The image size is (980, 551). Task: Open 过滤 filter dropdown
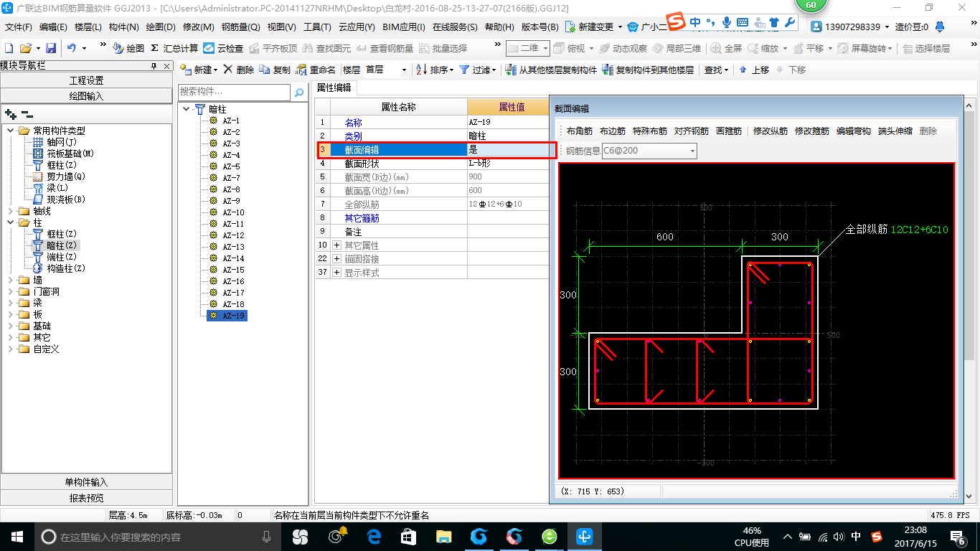(477, 70)
